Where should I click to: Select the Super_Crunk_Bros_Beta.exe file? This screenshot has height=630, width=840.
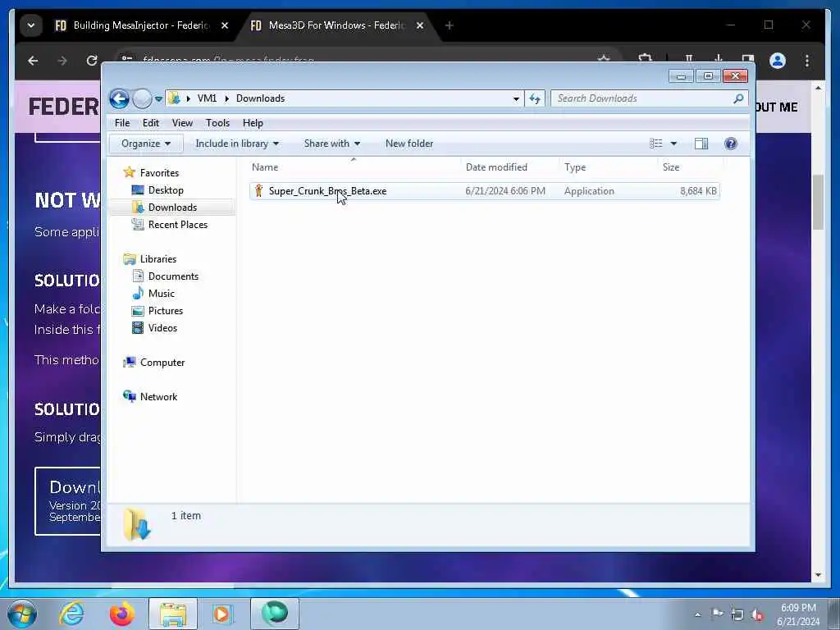coord(484,191)
